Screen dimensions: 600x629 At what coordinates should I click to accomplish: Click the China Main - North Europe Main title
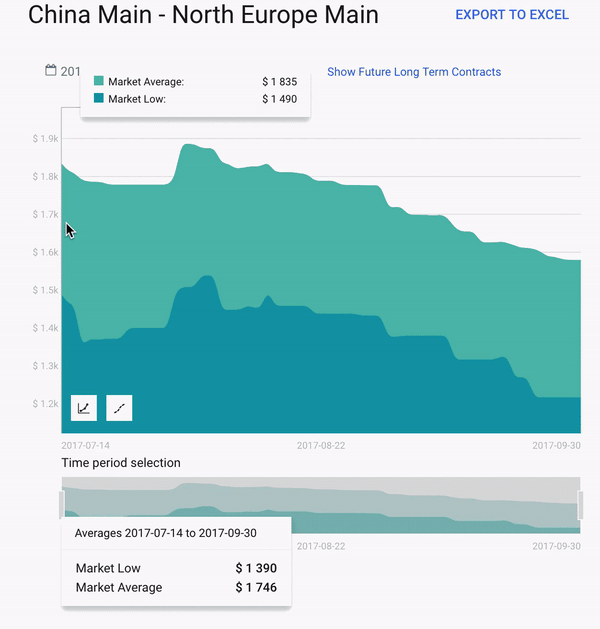[203, 15]
